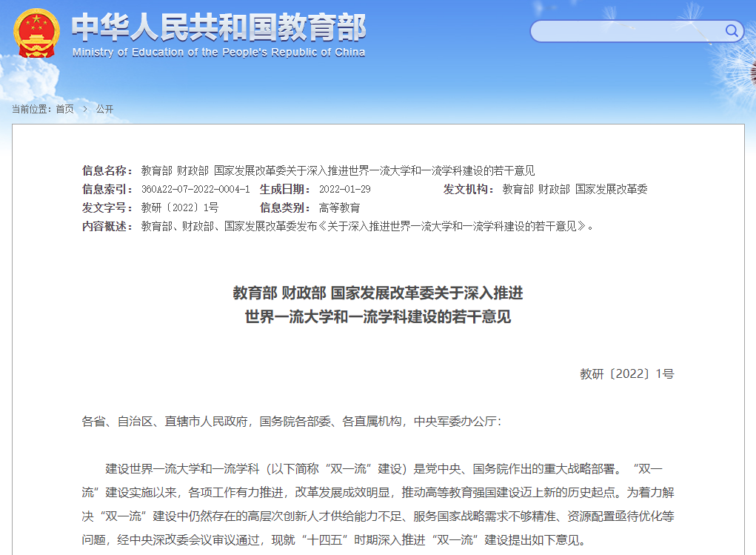
Task: Click the index number 360A22-07-2022-0004-1
Action: click(195, 189)
